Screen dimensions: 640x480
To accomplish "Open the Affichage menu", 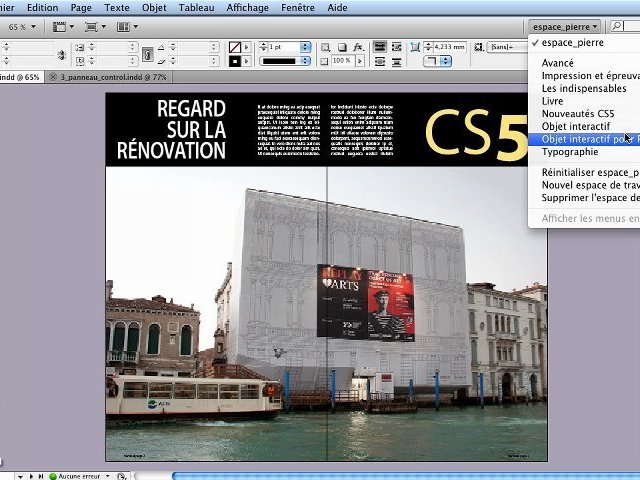I will click(247, 7).
